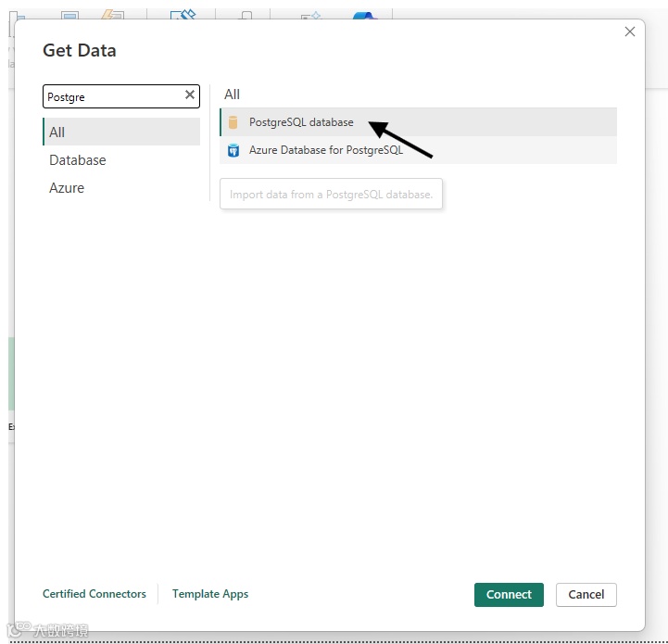Choose PostgreSQL database connector
Screen dimensions: 668x644
point(418,122)
